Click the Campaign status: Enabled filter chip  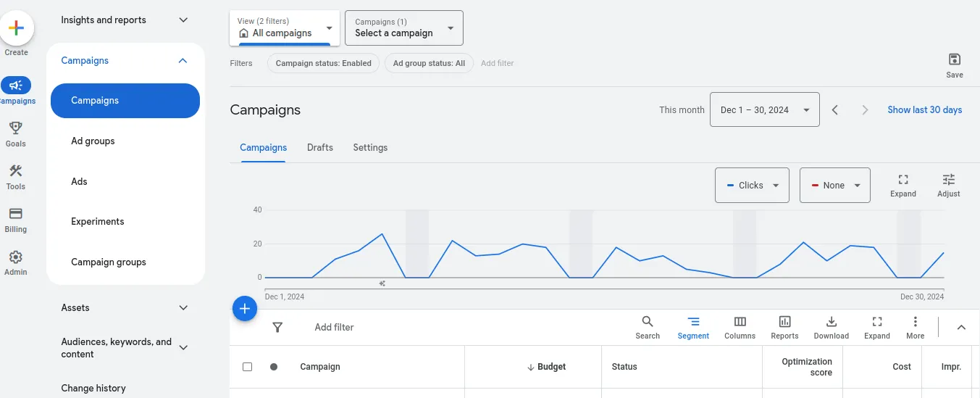tap(324, 63)
